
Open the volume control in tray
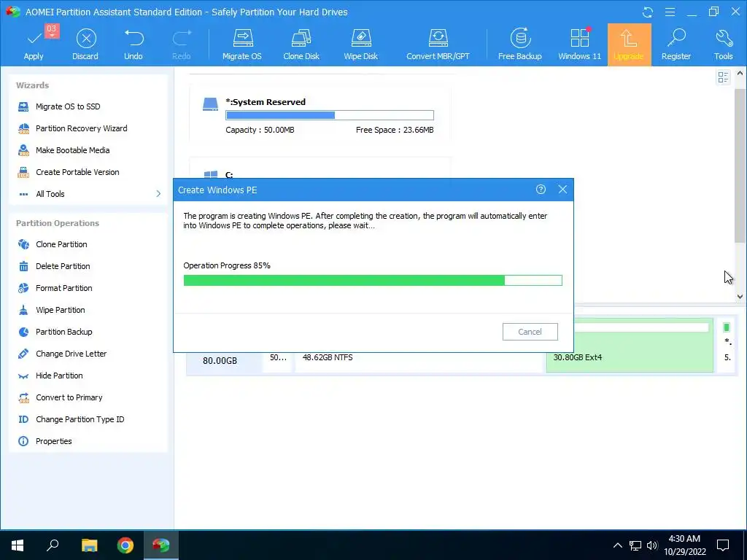(x=652, y=545)
